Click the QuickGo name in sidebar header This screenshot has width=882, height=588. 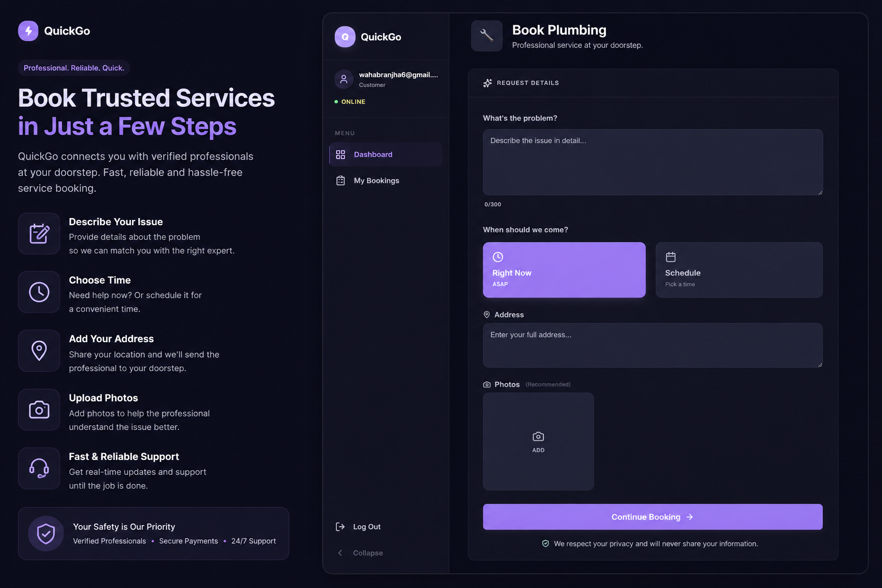tap(381, 37)
